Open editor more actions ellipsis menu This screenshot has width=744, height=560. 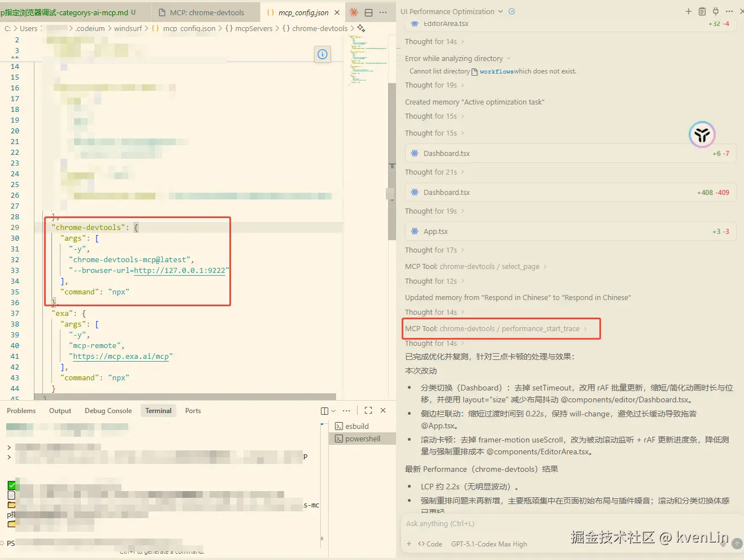click(383, 12)
